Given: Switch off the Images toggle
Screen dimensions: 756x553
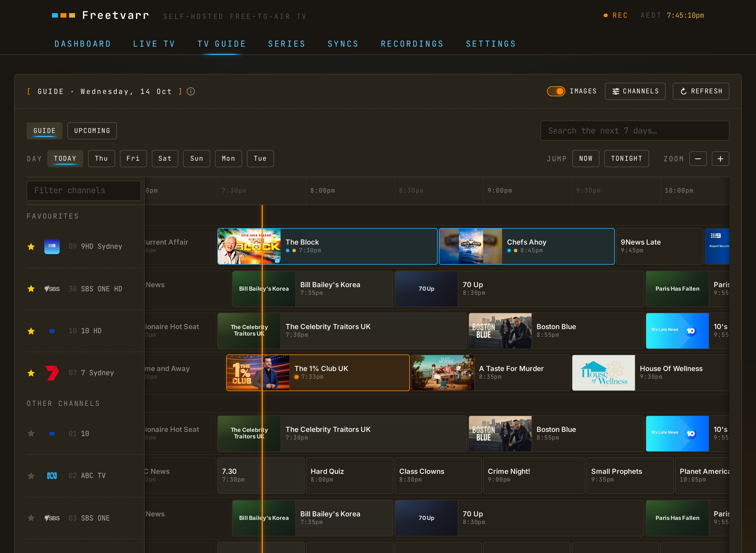Looking at the screenshot, I should (556, 91).
